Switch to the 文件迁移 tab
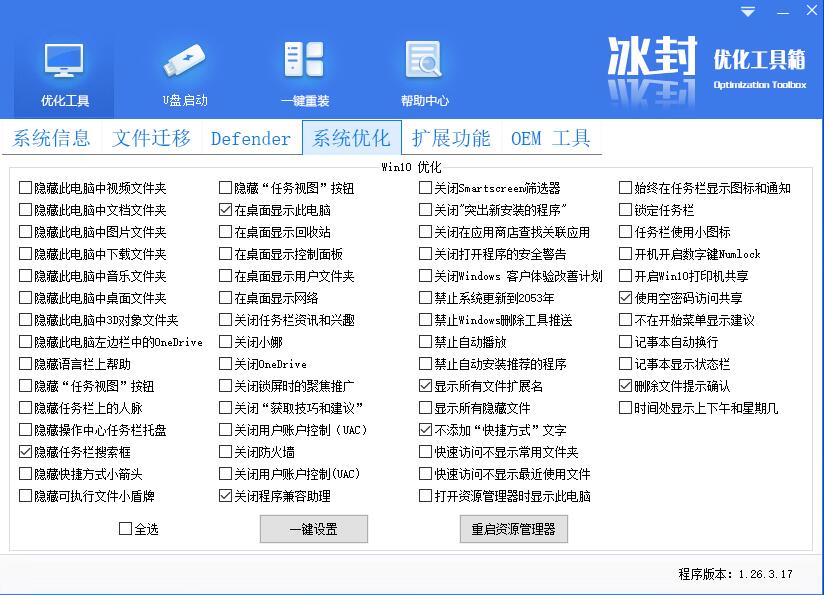 (x=151, y=138)
